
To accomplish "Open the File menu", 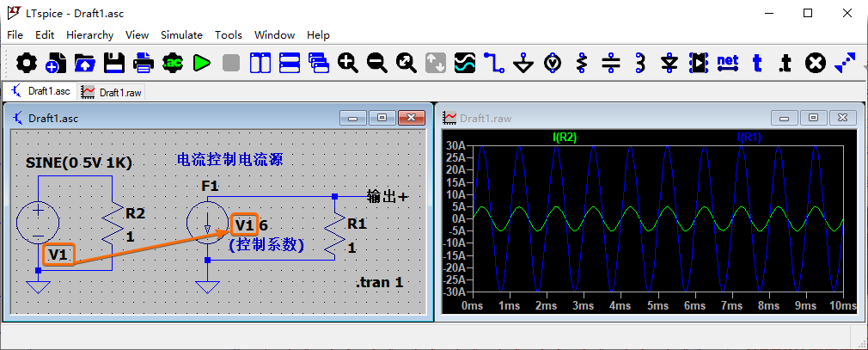I will point(15,35).
